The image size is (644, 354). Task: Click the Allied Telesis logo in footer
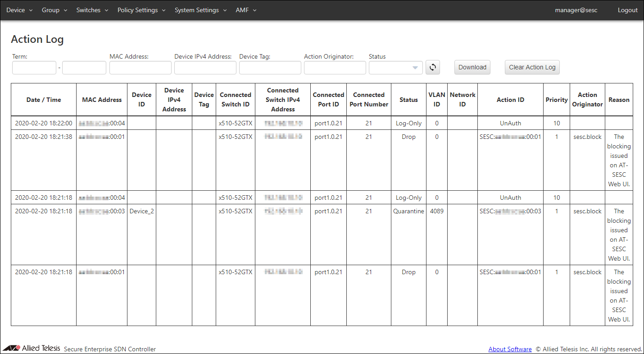click(x=32, y=348)
